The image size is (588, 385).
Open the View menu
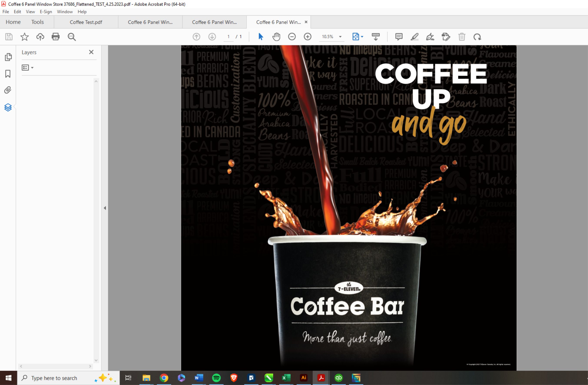click(x=30, y=12)
